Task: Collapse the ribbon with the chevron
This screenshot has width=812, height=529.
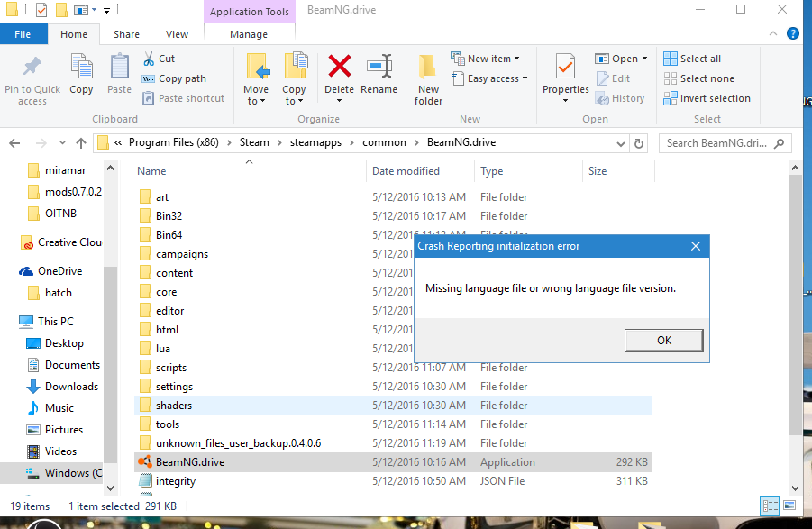Action: point(773,33)
